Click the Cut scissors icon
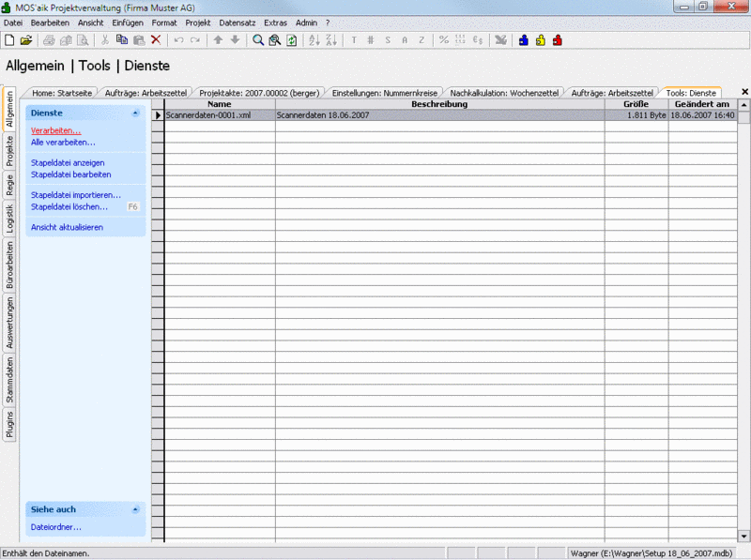Screen dimensions: 751x560 104,40
